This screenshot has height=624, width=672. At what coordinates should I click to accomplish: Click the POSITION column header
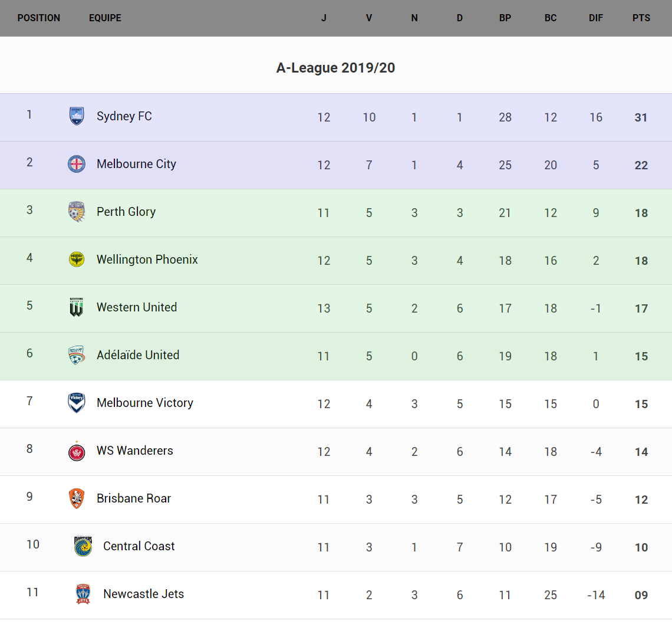tap(39, 18)
